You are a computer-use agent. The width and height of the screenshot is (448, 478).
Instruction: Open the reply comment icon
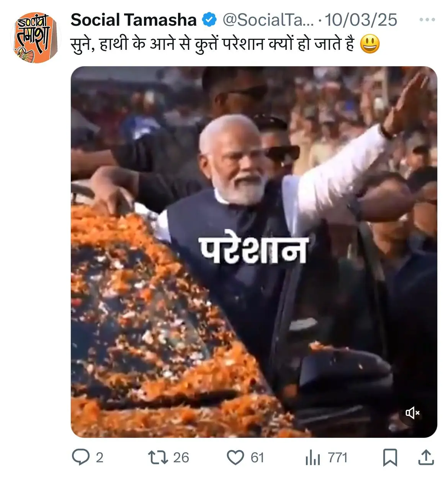pos(81,457)
